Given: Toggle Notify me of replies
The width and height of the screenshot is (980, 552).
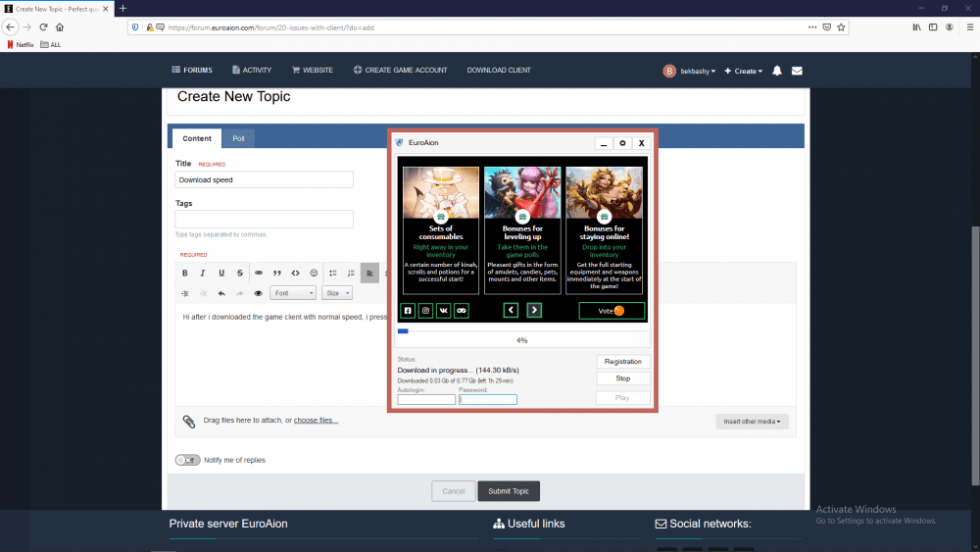Looking at the screenshot, I should coord(186,460).
